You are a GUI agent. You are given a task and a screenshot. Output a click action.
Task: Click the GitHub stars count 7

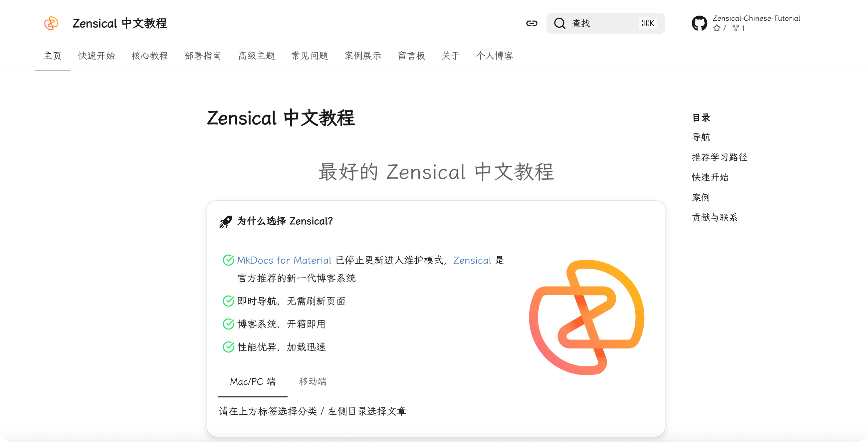[720, 28]
